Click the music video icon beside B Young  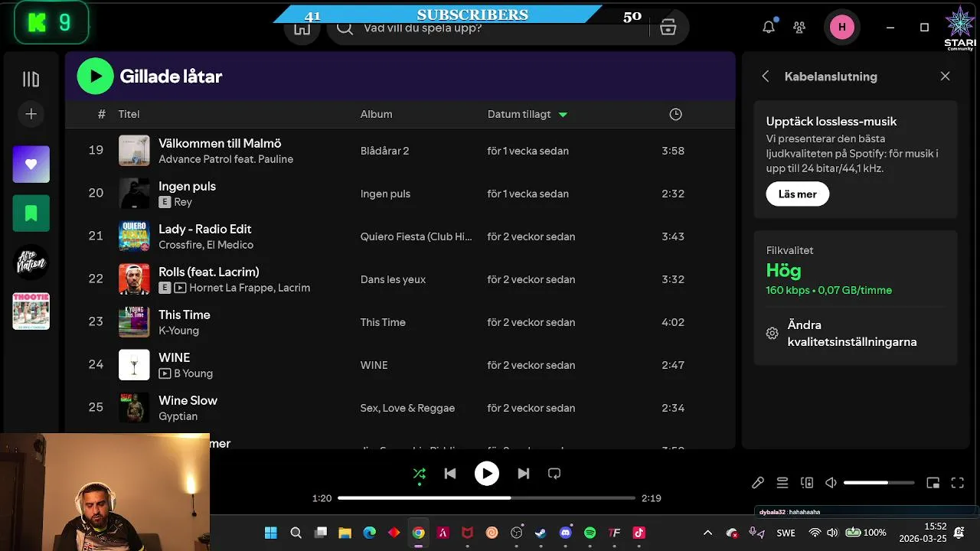pyautogui.click(x=165, y=373)
